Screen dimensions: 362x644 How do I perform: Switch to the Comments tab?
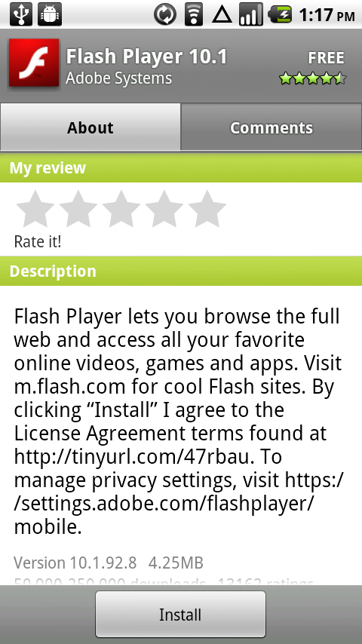pos(271,127)
